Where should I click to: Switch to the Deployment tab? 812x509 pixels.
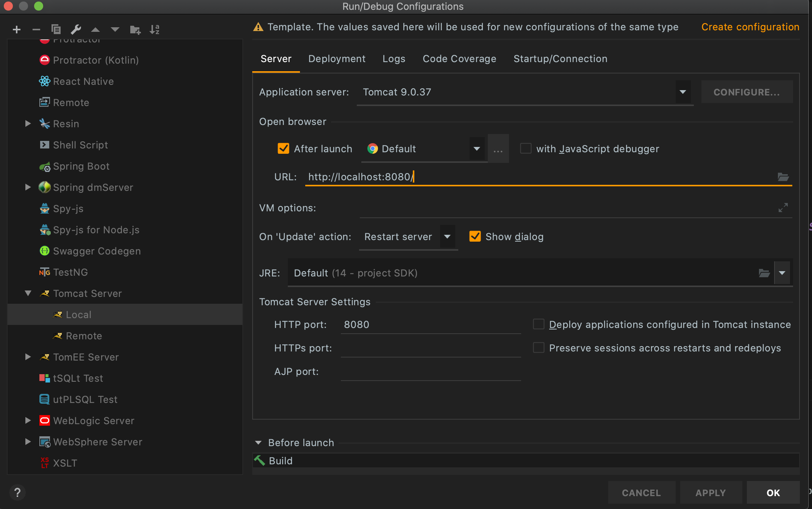click(337, 59)
